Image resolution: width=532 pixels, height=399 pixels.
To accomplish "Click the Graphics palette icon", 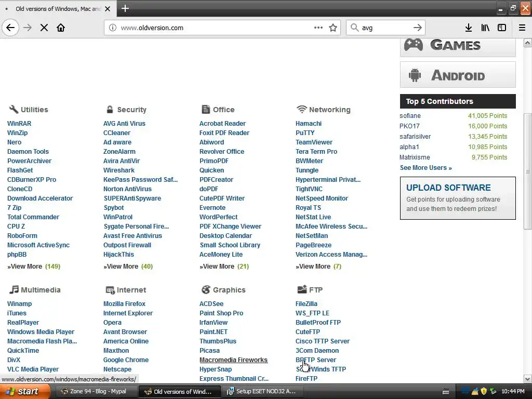I will 206,289.
